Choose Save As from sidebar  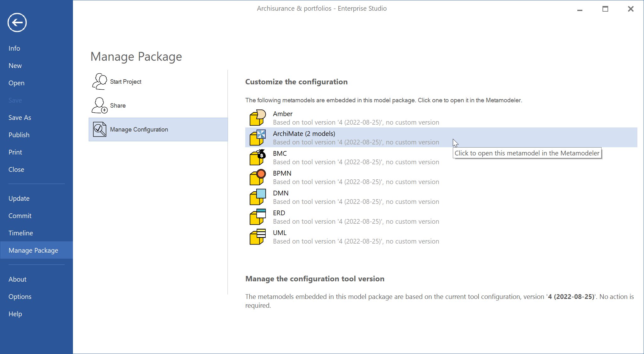(x=19, y=118)
